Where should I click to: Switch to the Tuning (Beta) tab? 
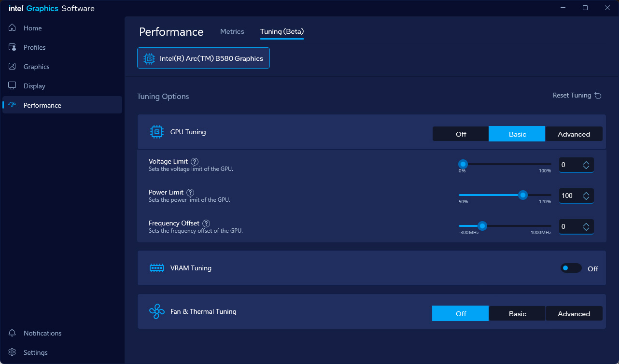(x=282, y=31)
